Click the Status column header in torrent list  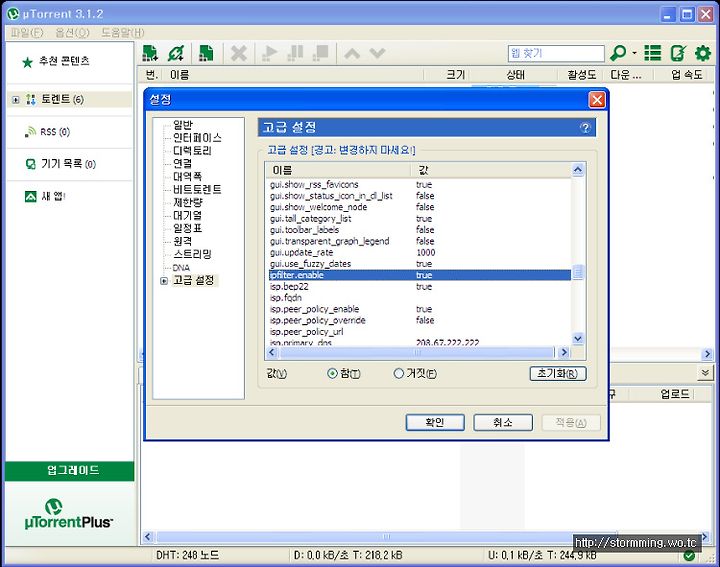515,75
